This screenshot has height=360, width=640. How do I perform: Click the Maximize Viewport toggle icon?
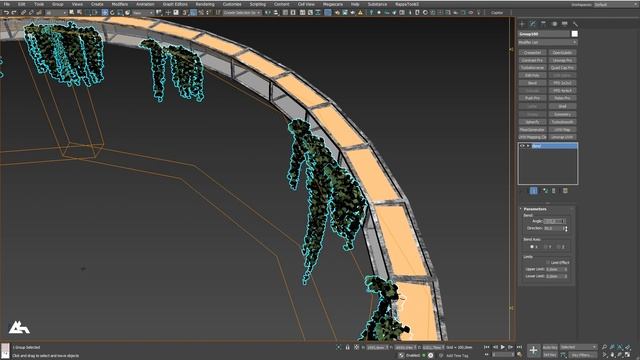pyautogui.click(x=627, y=355)
